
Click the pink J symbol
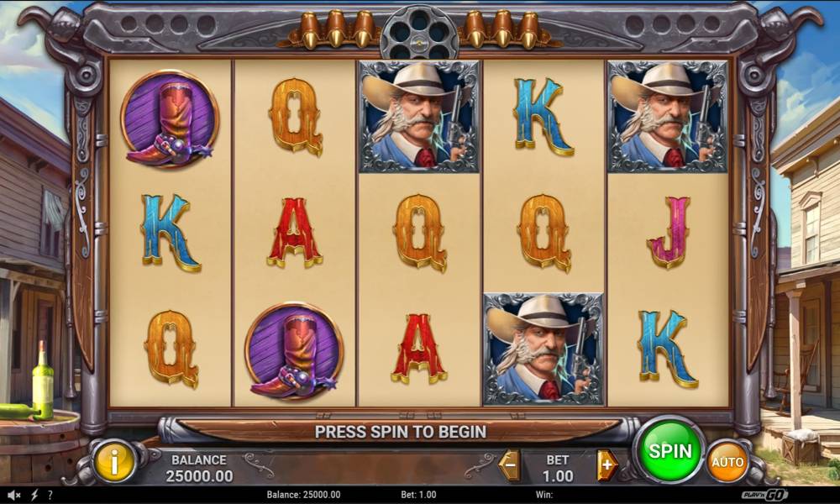(x=669, y=232)
